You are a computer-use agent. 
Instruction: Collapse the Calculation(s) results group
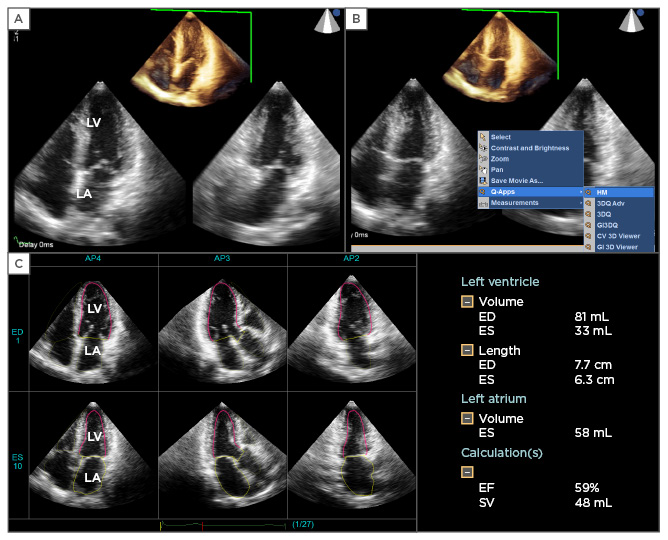click(x=467, y=470)
